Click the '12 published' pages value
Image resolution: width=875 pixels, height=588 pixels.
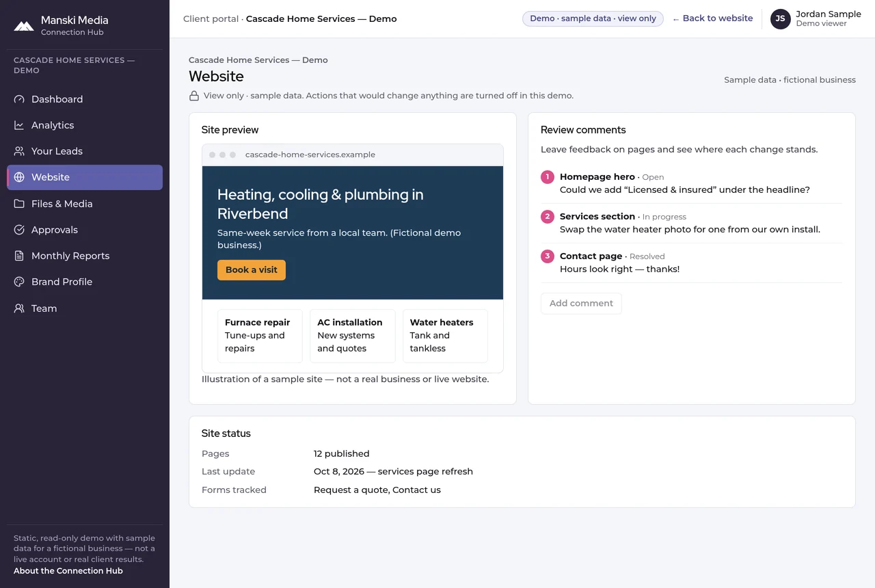[342, 454]
